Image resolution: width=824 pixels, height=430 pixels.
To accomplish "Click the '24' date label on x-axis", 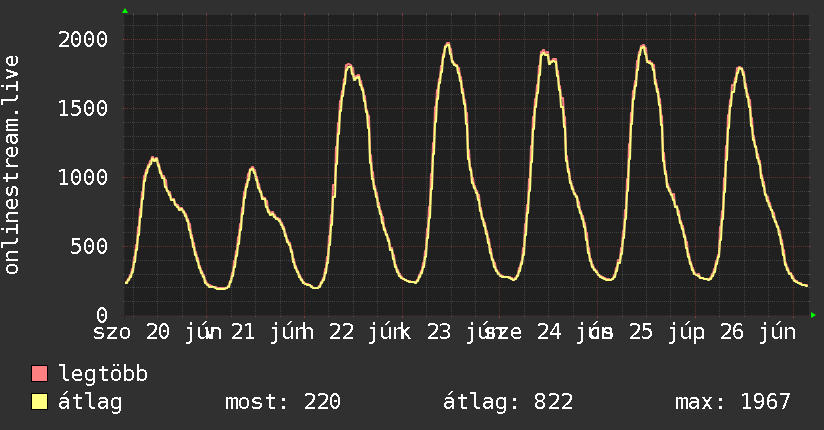I will (x=549, y=332).
